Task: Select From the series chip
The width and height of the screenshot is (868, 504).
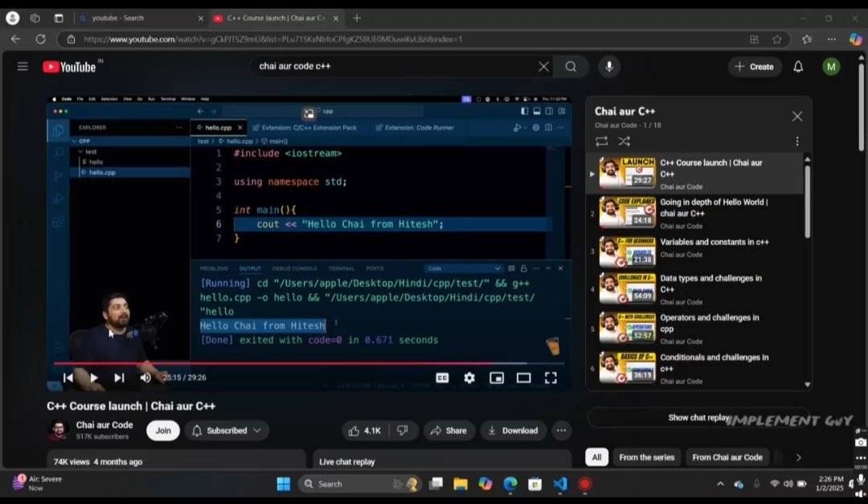Action: pos(646,457)
